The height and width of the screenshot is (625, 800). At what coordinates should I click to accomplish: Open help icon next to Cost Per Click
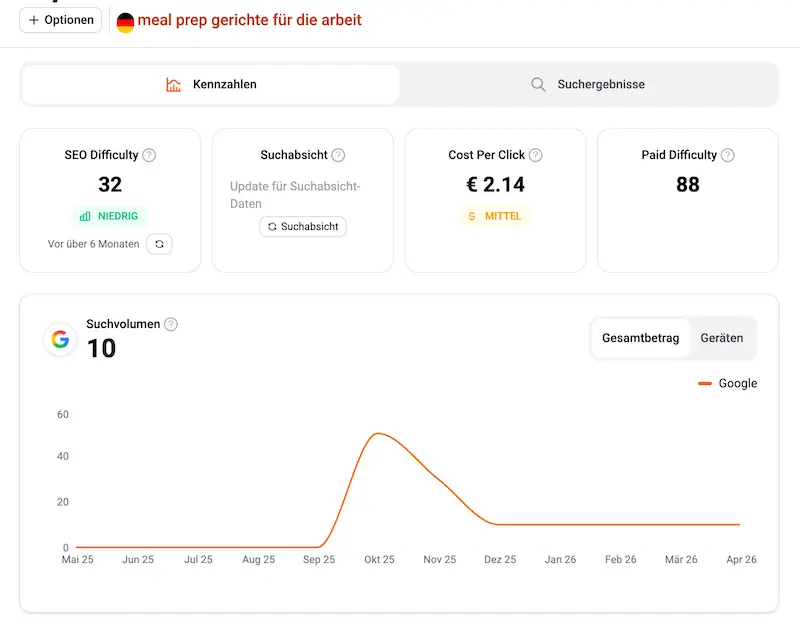[535, 155]
